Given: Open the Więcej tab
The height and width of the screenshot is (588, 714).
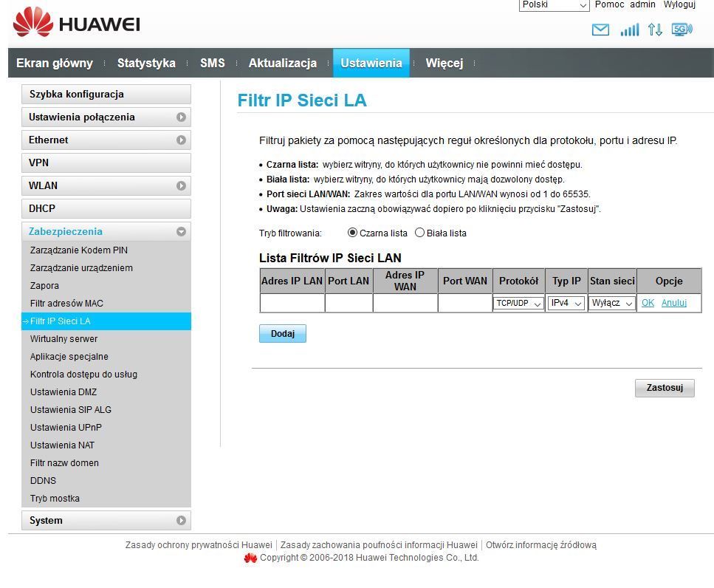Looking at the screenshot, I should click(444, 63).
